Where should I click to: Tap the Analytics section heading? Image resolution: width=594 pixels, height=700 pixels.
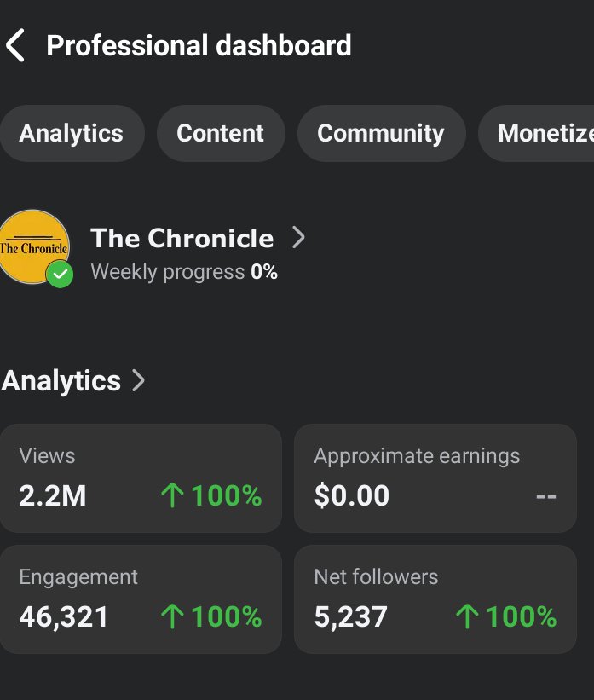pos(61,381)
